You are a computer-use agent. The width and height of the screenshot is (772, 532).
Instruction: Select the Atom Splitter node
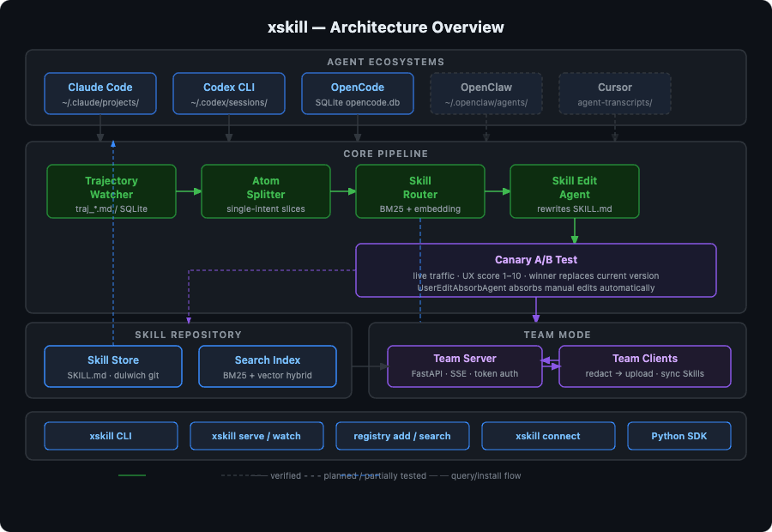(x=266, y=191)
